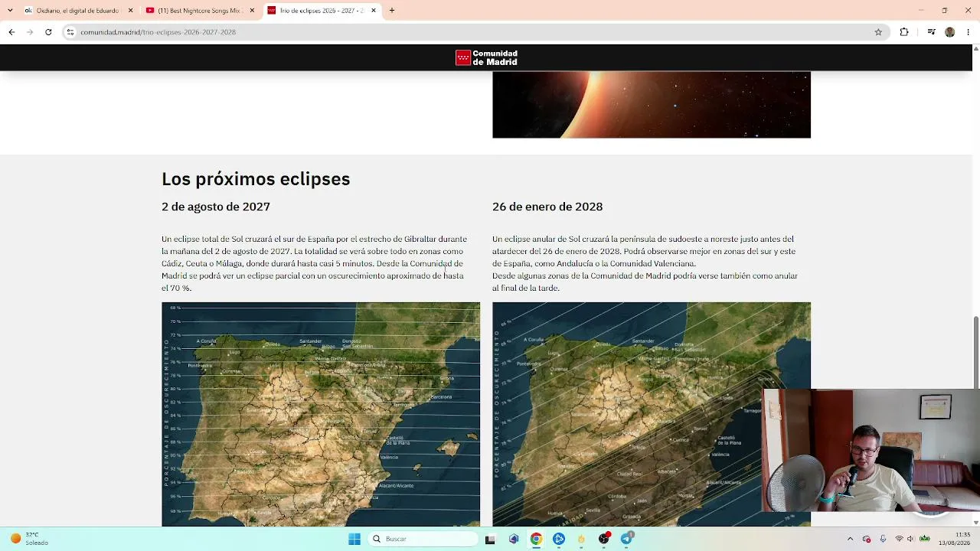Open a new browser tab
Screen dimensions: 980x551
[x=392, y=11]
